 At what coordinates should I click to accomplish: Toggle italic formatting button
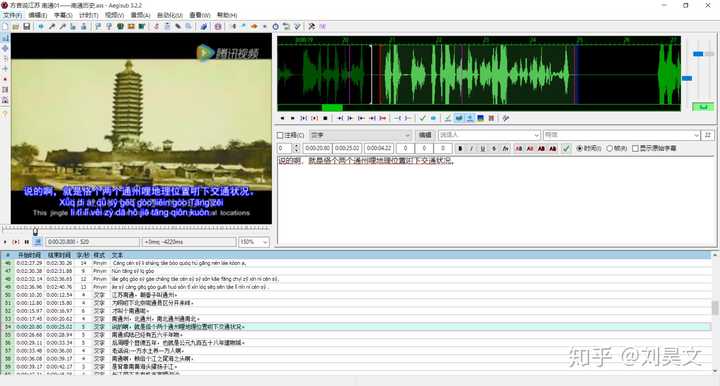click(x=471, y=148)
